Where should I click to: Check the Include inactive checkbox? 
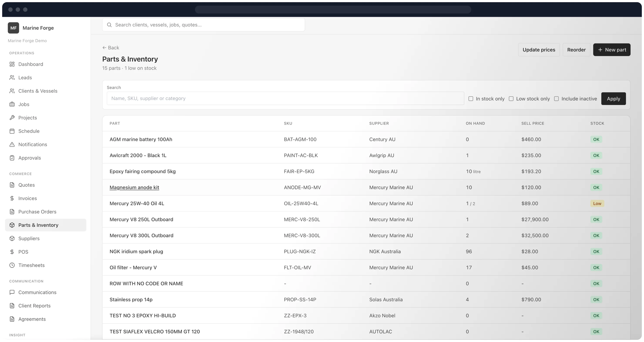click(x=557, y=99)
